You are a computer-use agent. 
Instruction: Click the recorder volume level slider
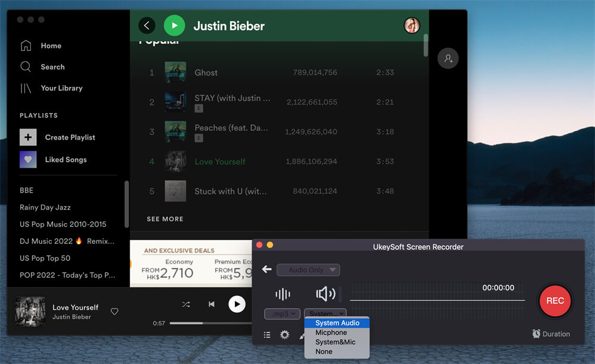pos(340,294)
